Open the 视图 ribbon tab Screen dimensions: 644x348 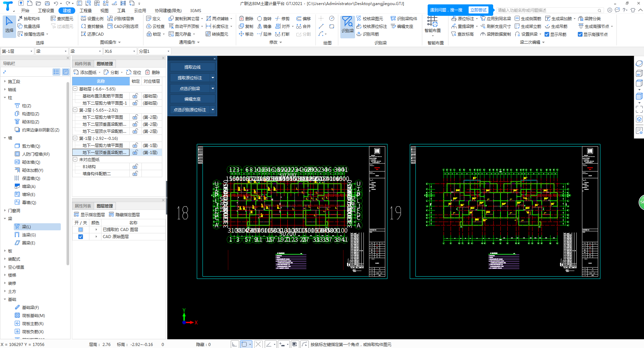click(104, 10)
